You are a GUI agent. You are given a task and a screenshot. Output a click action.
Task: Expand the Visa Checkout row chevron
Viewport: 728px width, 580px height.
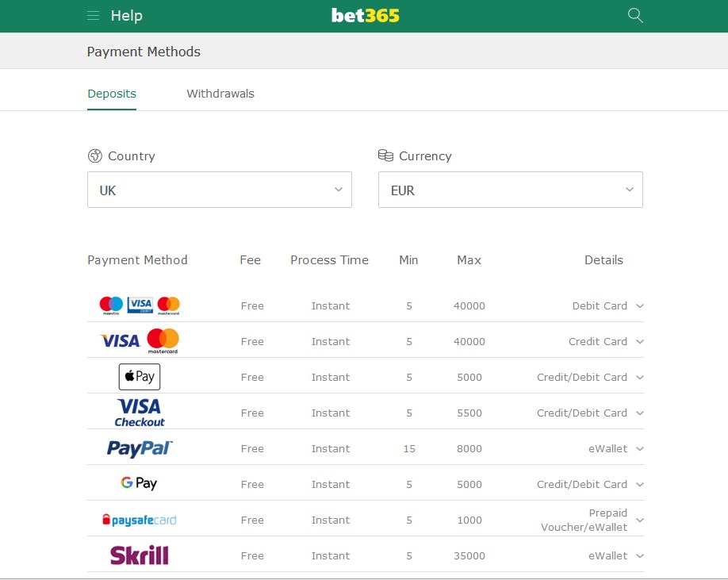tap(640, 413)
